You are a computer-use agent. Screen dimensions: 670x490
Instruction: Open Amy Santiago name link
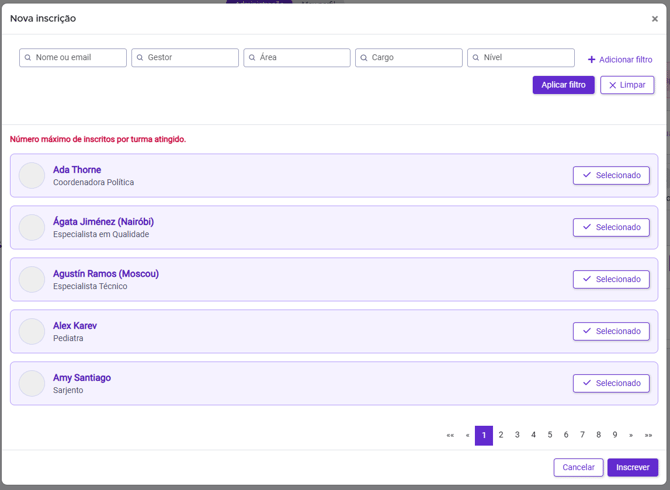click(82, 378)
